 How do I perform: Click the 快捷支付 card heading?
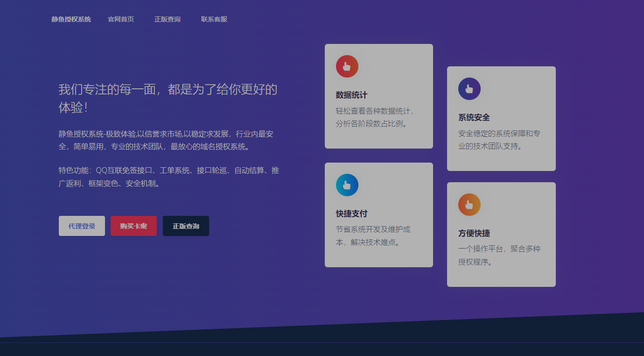click(x=351, y=214)
